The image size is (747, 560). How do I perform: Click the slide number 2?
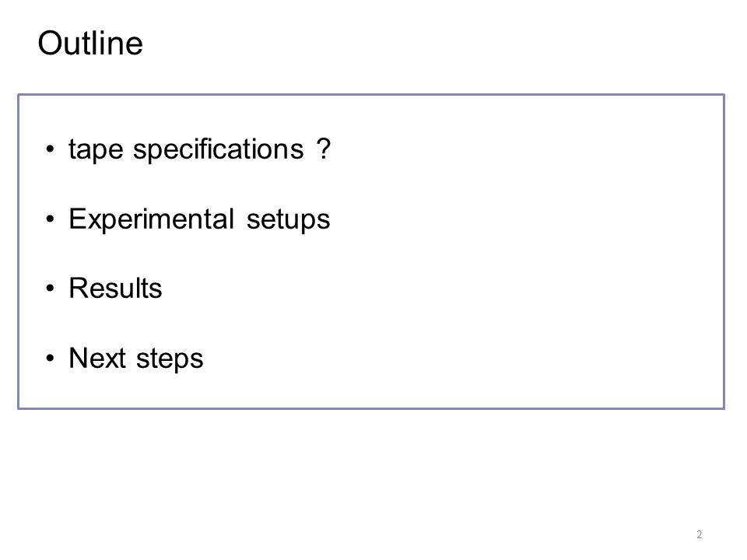[x=699, y=534]
